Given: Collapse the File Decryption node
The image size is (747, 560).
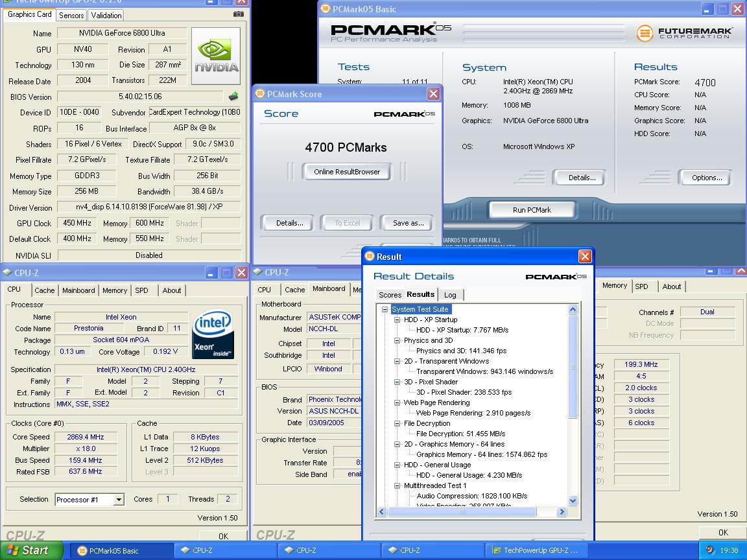Looking at the screenshot, I should (397, 423).
